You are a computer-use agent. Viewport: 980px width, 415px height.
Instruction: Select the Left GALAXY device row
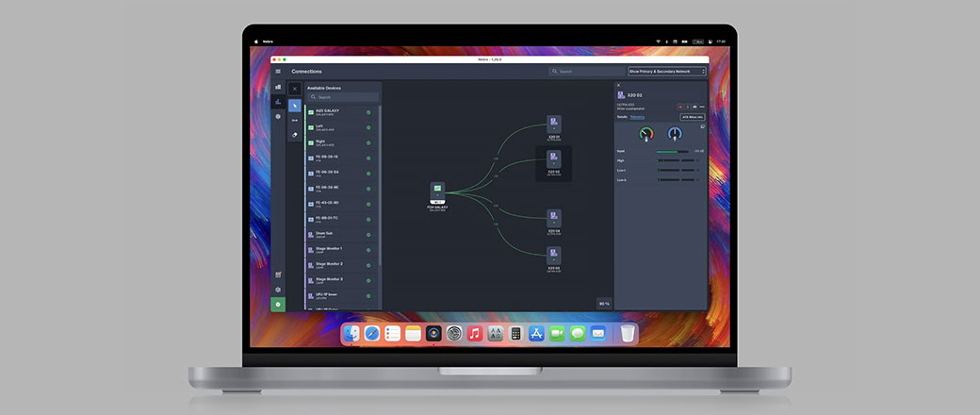pos(341,127)
